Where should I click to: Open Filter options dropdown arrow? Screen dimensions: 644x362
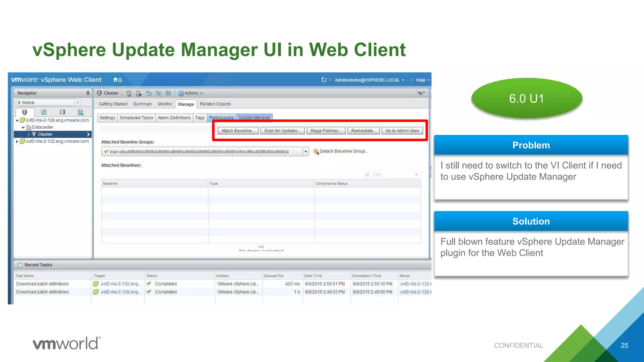416,175
